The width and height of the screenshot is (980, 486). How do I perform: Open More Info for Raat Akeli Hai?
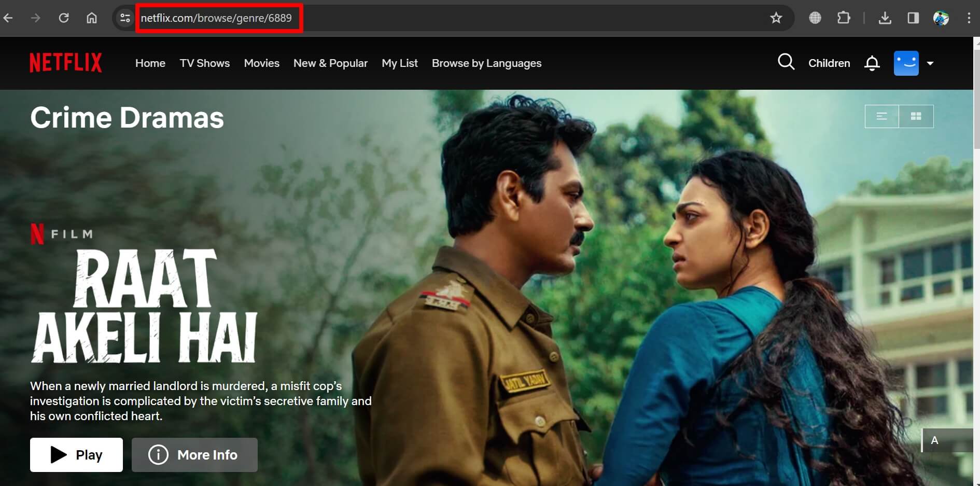click(x=194, y=455)
